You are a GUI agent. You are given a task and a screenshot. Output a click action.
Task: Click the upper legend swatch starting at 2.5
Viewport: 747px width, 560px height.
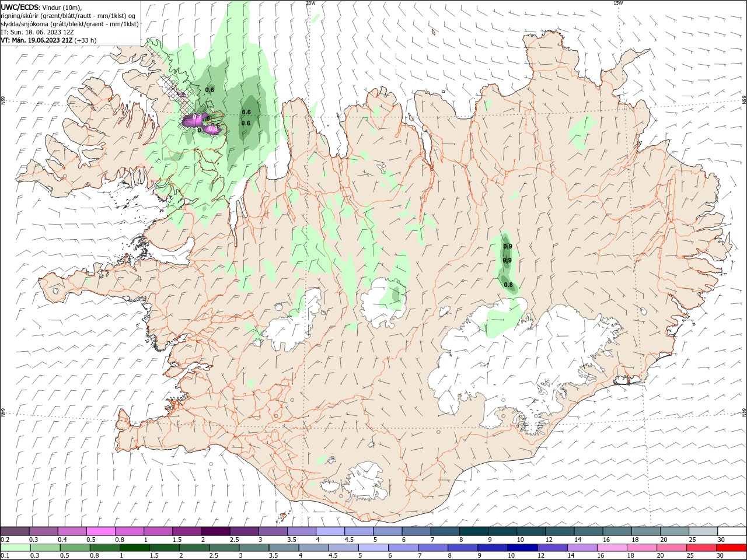244,531
